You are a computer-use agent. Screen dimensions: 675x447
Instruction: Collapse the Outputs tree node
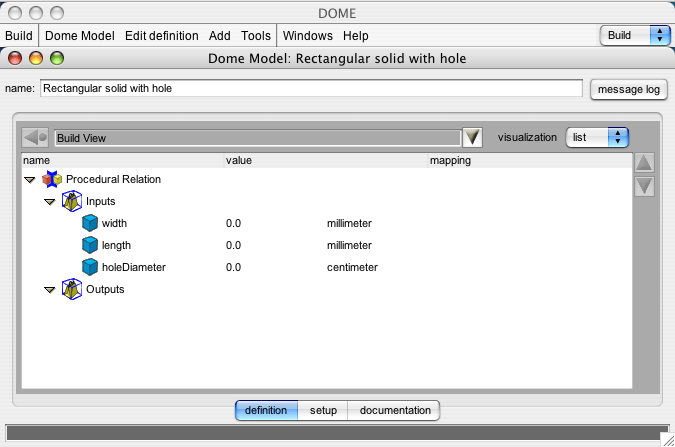tap(50, 290)
